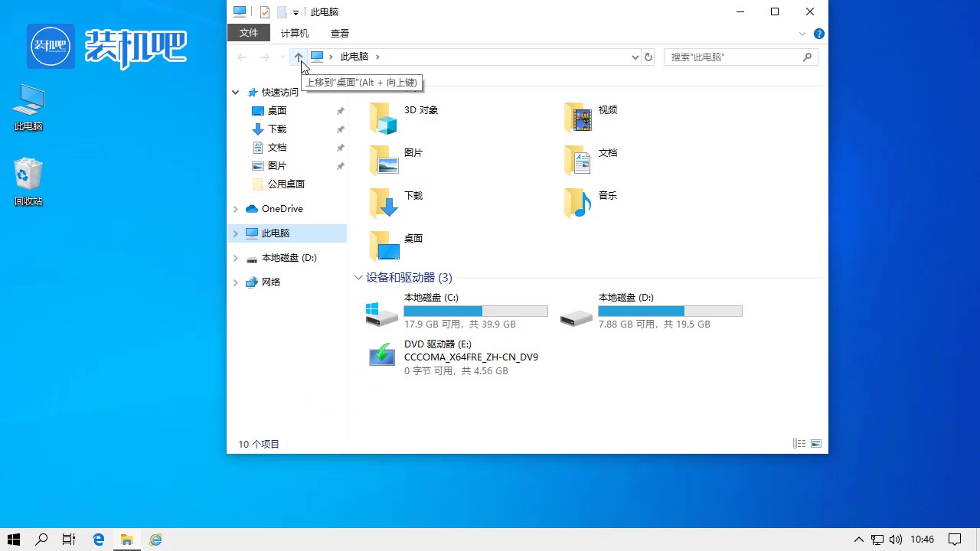The height and width of the screenshot is (551, 980).
Task: Select 此电脑 in the sidebar
Action: 274,233
